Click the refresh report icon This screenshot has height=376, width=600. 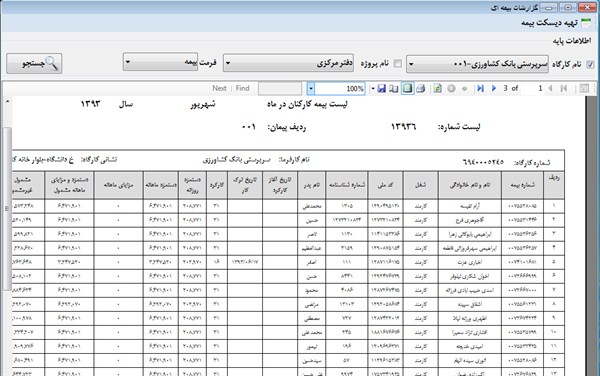click(437, 89)
